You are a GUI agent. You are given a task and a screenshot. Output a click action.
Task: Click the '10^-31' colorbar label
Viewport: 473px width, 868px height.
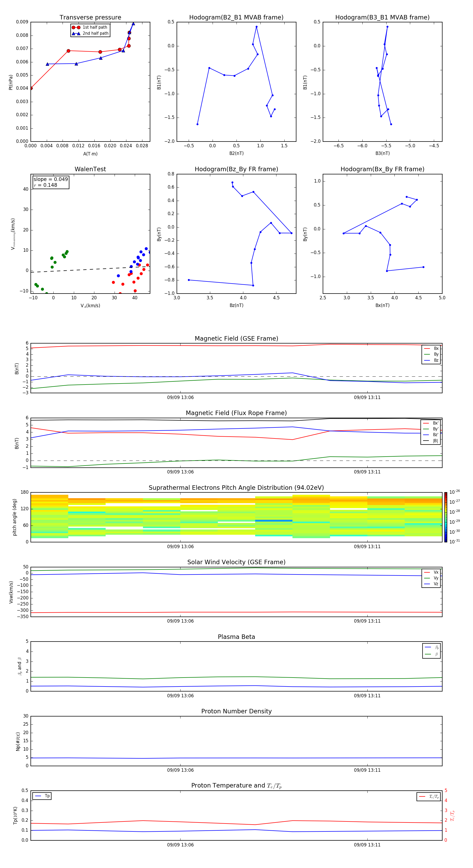(x=455, y=542)
